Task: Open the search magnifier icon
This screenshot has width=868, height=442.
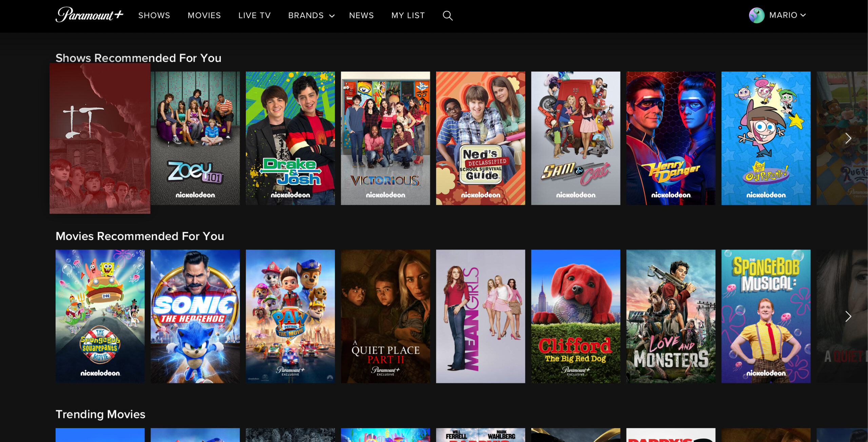Action: 448,16
